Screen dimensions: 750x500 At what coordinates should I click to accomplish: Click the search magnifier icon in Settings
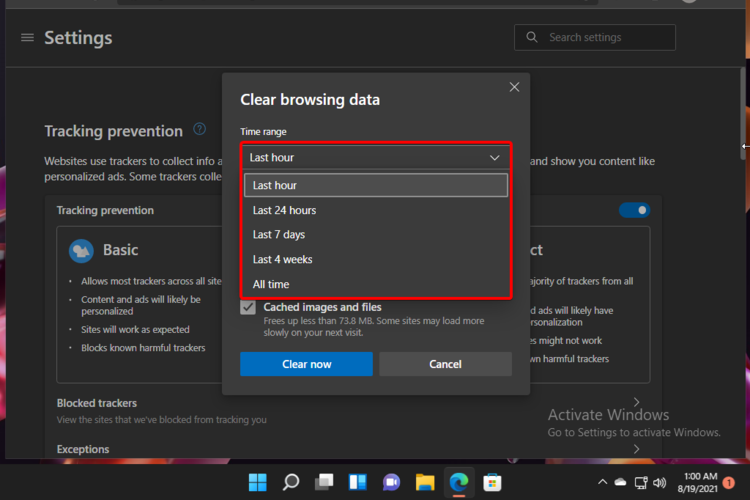point(531,37)
